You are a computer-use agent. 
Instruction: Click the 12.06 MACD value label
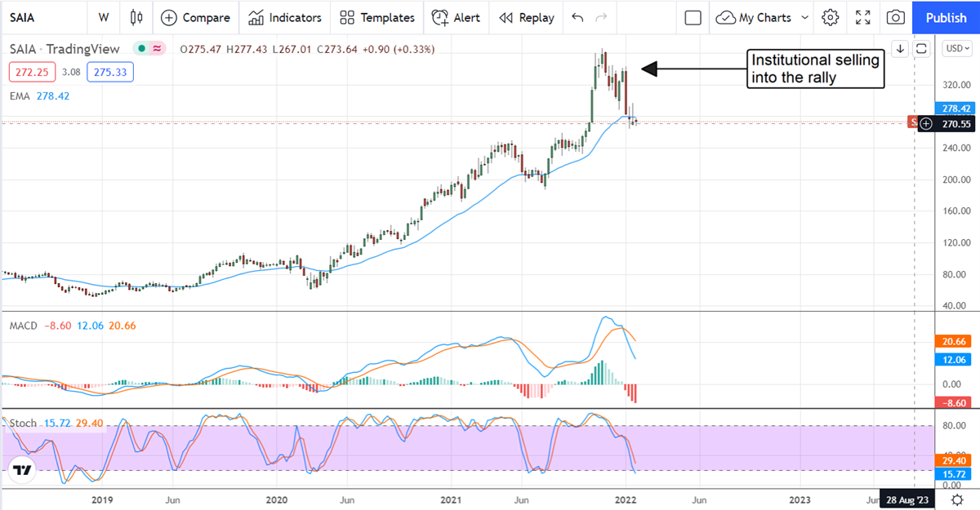(955, 360)
